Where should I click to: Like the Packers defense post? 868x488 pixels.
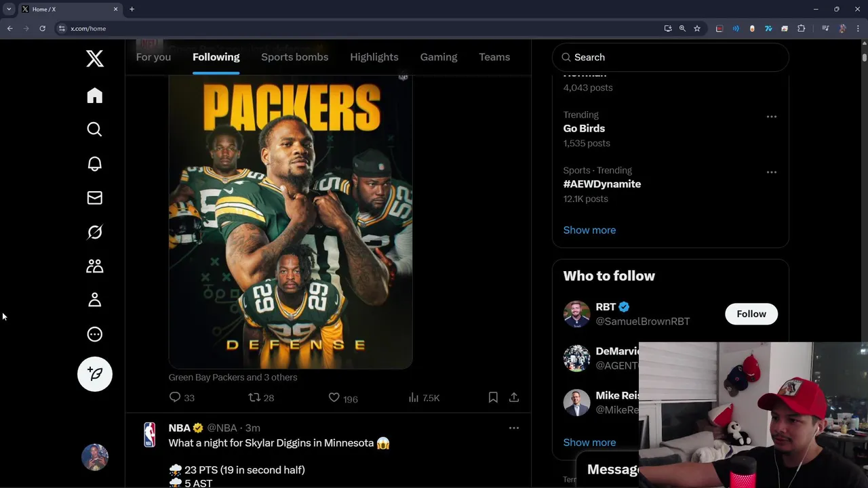(342, 398)
